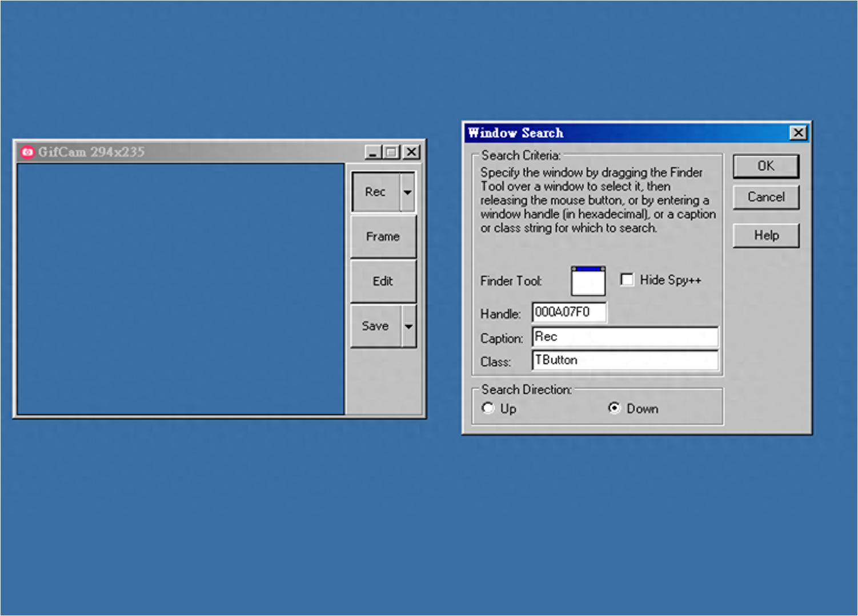Click into the Handle input field
The image size is (858, 616).
tap(570, 312)
